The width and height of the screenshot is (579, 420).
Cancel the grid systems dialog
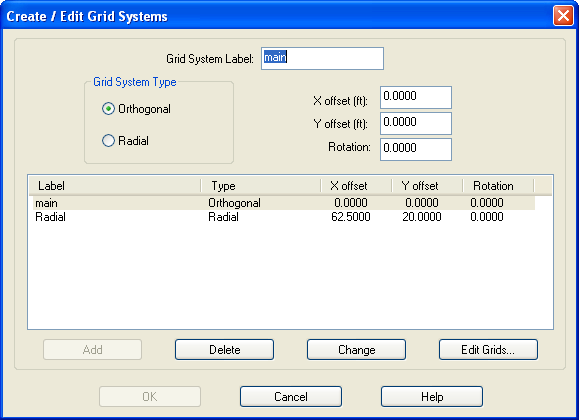(x=291, y=397)
